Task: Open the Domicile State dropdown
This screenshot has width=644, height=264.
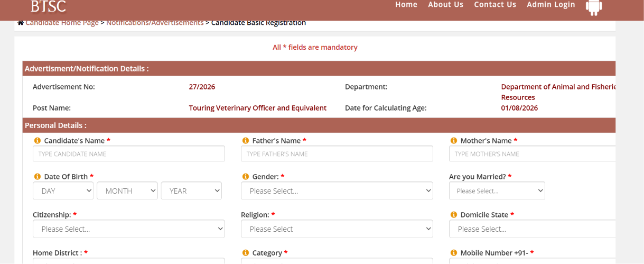Action: [x=533, y=229]
